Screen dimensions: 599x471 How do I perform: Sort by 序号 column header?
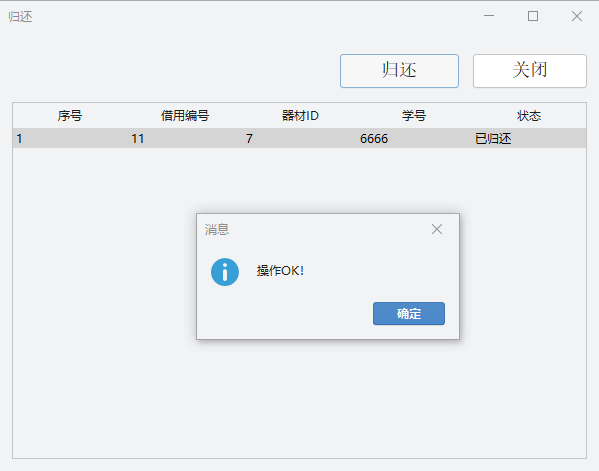click(70, 115)
